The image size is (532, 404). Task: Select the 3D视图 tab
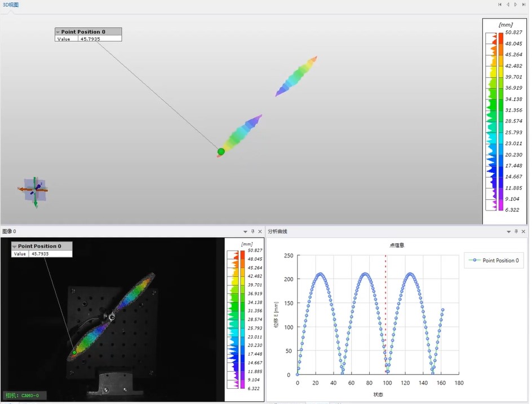pos(10,5)
